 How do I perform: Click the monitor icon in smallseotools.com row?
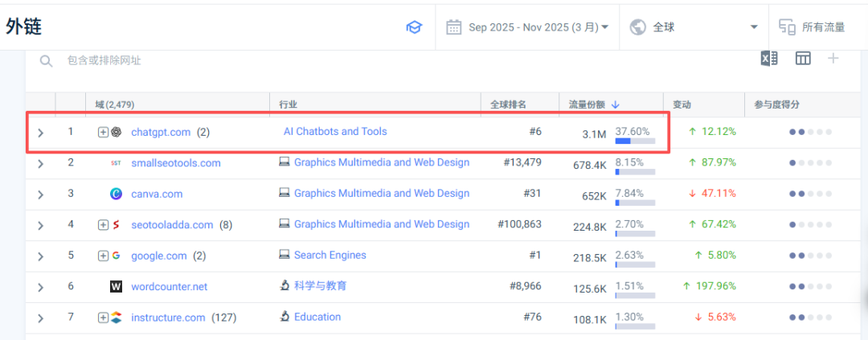(x=284, y=163)
